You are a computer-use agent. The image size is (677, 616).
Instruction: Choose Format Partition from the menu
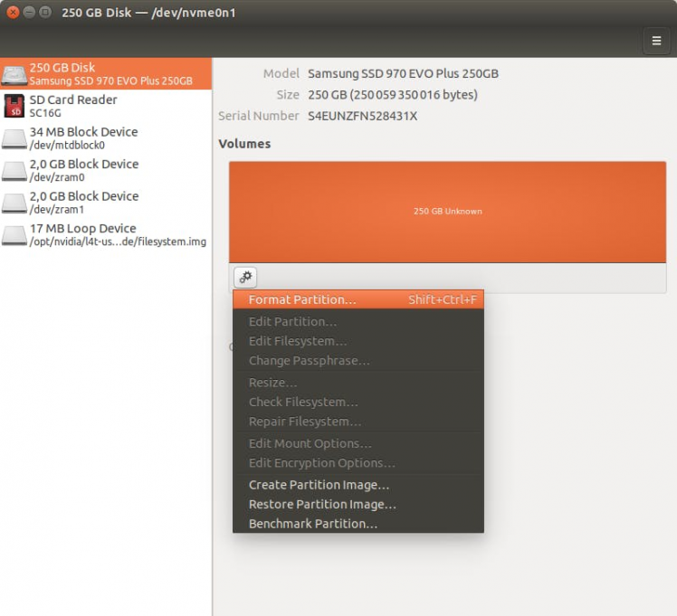(302, 299)
